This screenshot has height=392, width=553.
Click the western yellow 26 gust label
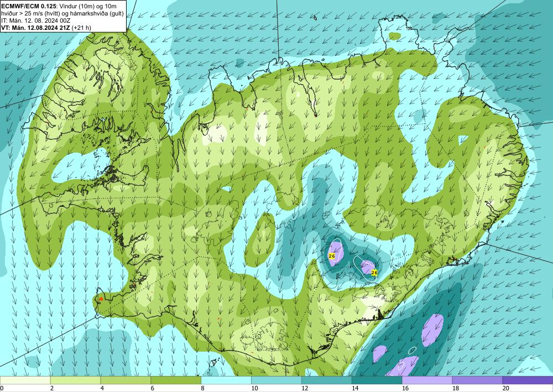(331, 256)
